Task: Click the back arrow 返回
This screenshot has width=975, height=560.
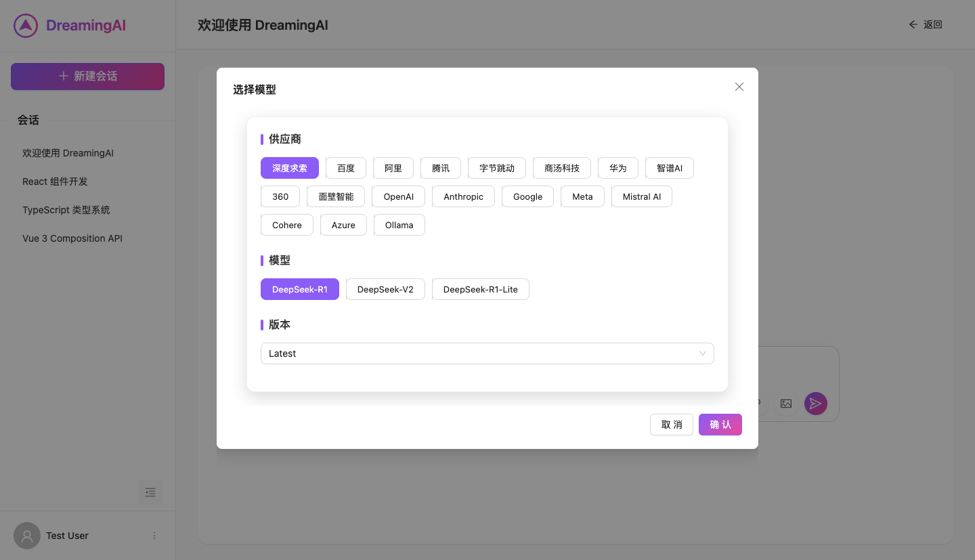Action: 926,24
